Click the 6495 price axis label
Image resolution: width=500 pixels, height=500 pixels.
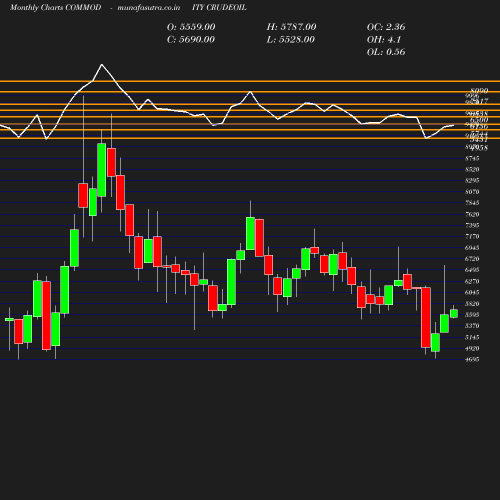tap(472, 270)
